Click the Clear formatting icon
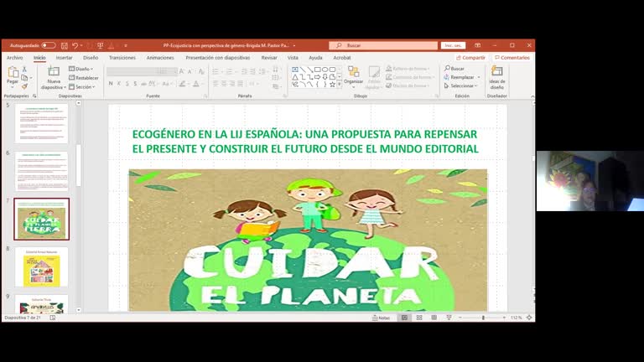Image resolution: width=644 pixels, height=362 pixels. tap(201, 71)
